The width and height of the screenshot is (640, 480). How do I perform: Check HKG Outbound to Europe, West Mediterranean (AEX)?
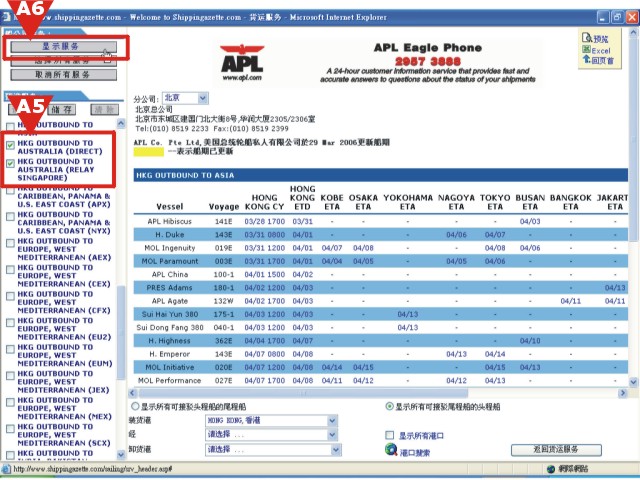tap(10, 243)
